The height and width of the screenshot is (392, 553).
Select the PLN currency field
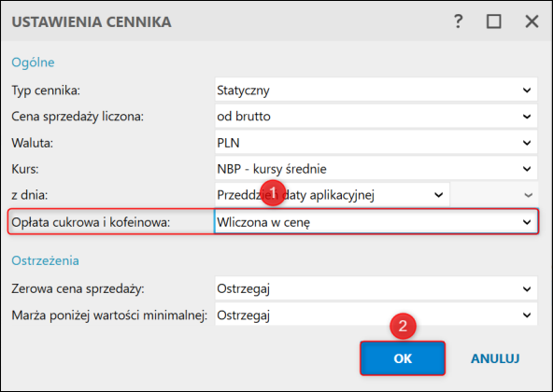376,143
